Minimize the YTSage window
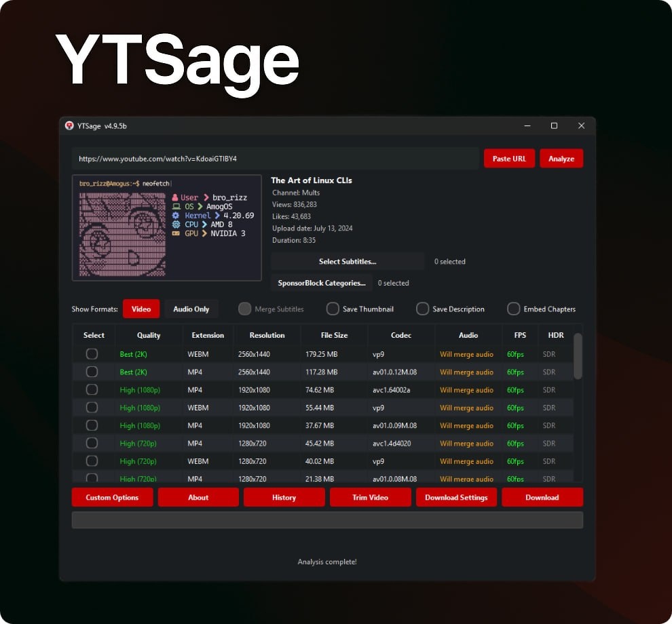This screenshot has width=672, height=624. click(x=527, y=125)
